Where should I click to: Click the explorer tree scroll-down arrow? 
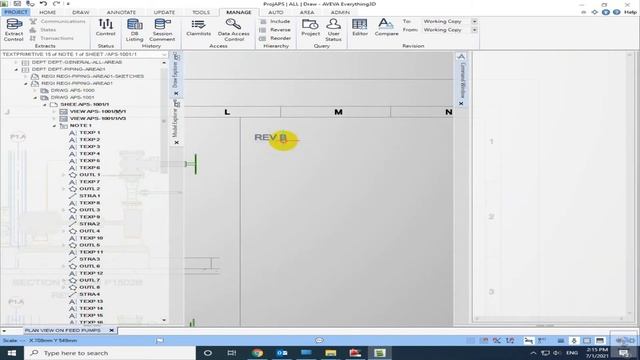pos(164,320)
